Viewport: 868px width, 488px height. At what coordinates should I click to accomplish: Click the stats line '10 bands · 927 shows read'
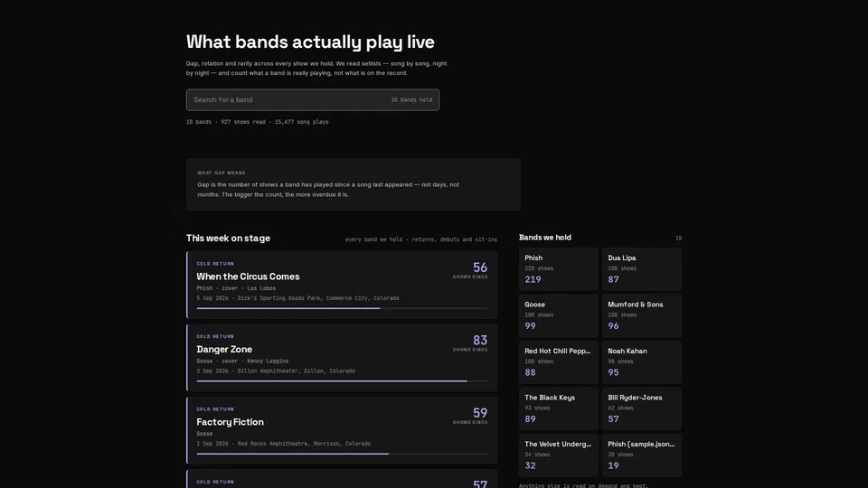tap(258, 122)
